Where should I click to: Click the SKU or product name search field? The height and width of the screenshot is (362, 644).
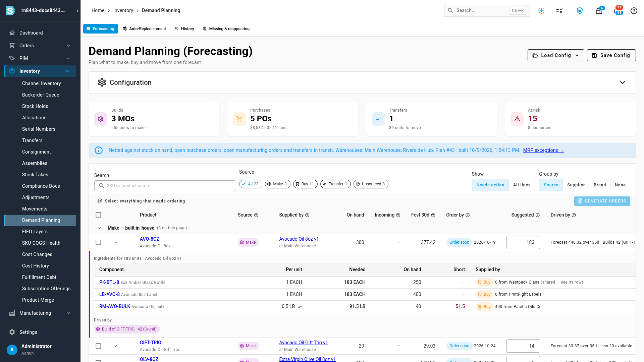pos(165,186)
